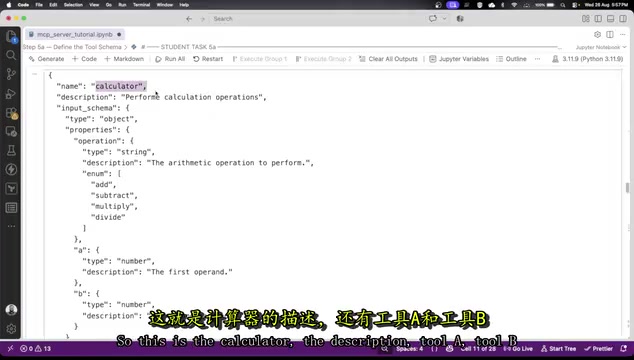Click Spaces: 4 indentation setting
The height and width of the screenshot is (360, 634).
tap(409, 349)
